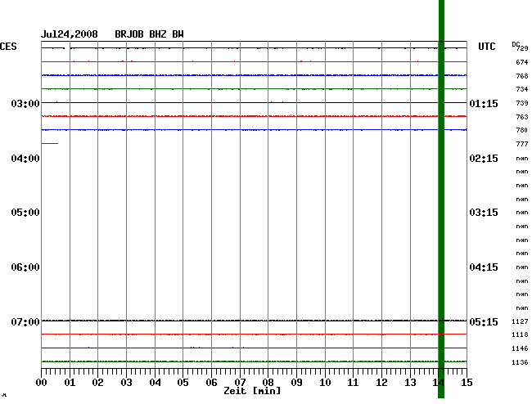Click the black seismogram trace at 07:00
The width and height of the screenshot is (532, 404).
[x=254, y=321]
